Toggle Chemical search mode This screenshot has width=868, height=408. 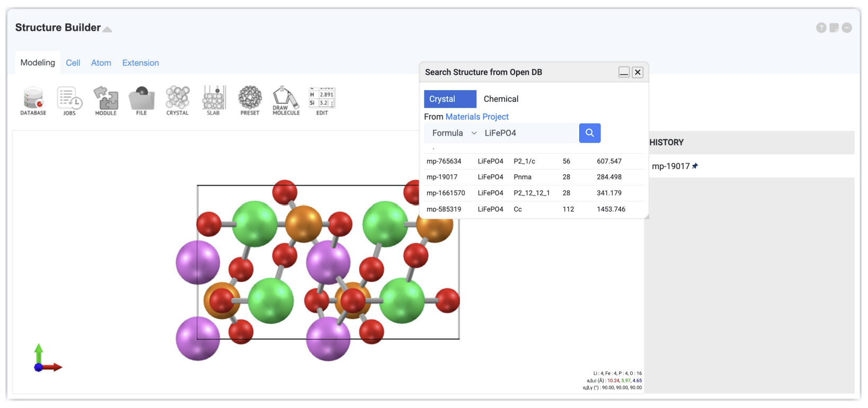[x=501, y=99]
